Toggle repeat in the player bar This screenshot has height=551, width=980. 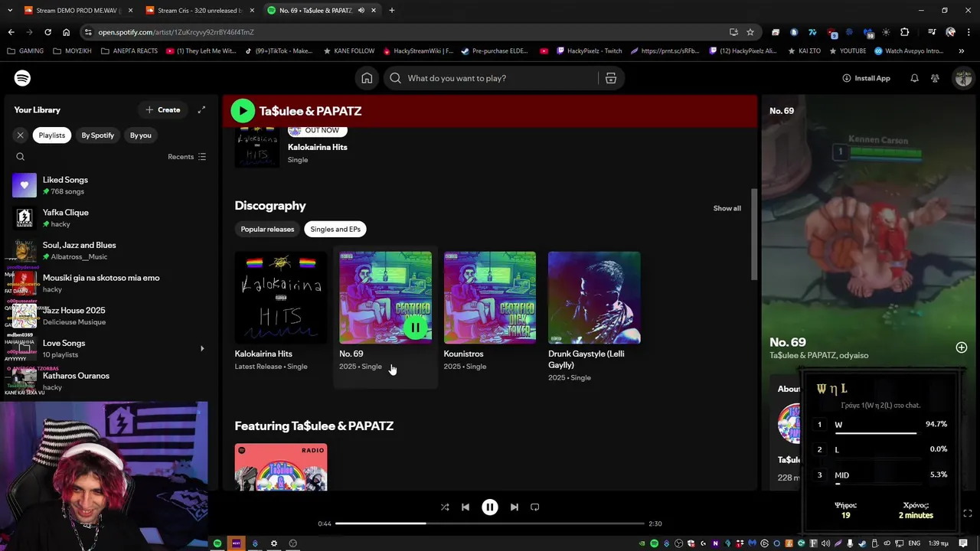[535, 507]
